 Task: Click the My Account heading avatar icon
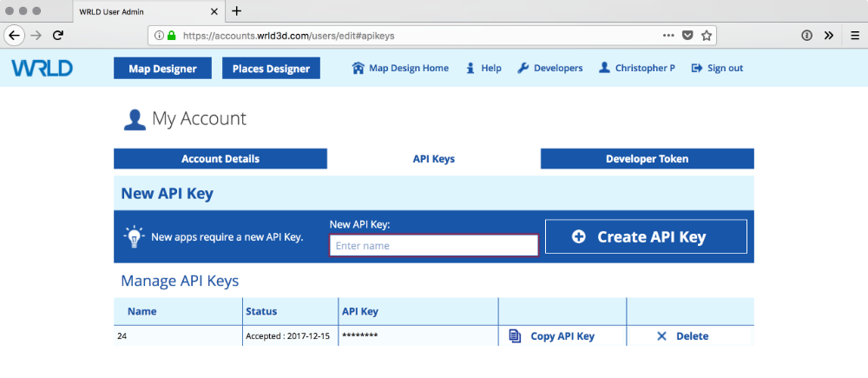click(x=135, y=120)
